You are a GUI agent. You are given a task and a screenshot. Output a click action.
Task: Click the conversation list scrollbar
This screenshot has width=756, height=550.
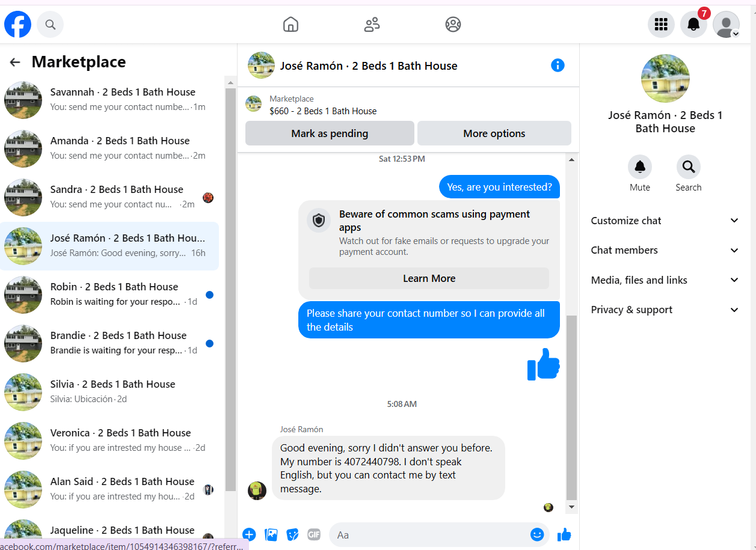tap(230, 290)
